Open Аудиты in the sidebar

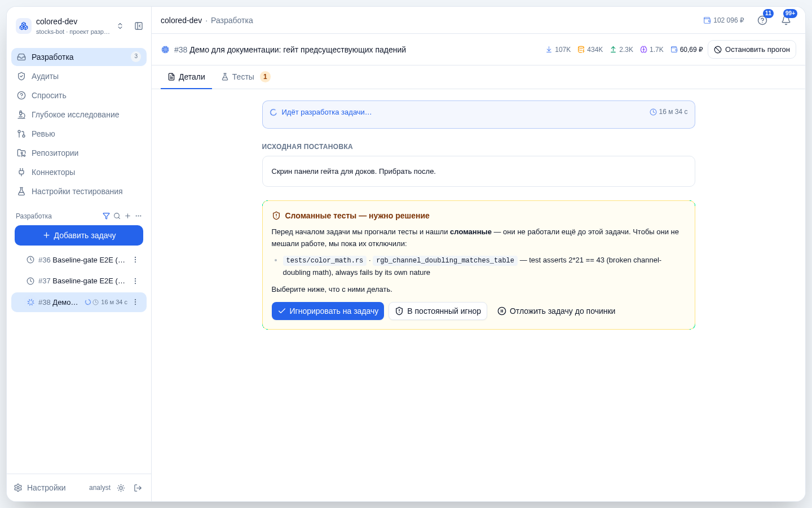tap(79, 76)
